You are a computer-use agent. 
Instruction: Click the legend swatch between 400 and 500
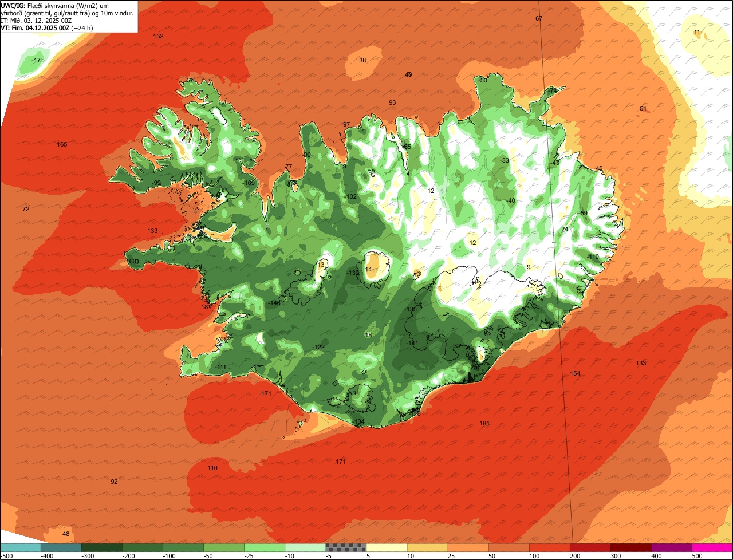tap(672, 547)
